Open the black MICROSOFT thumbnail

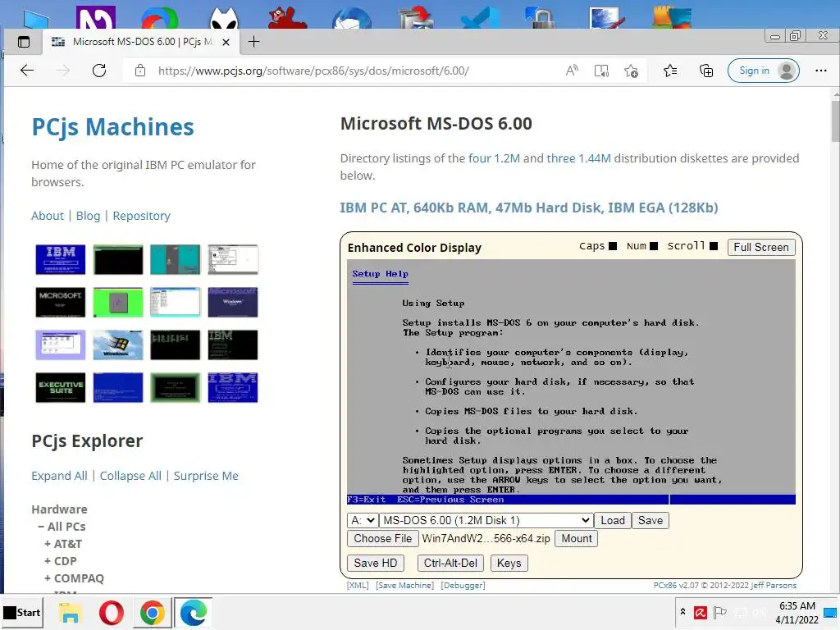(61, 302)
